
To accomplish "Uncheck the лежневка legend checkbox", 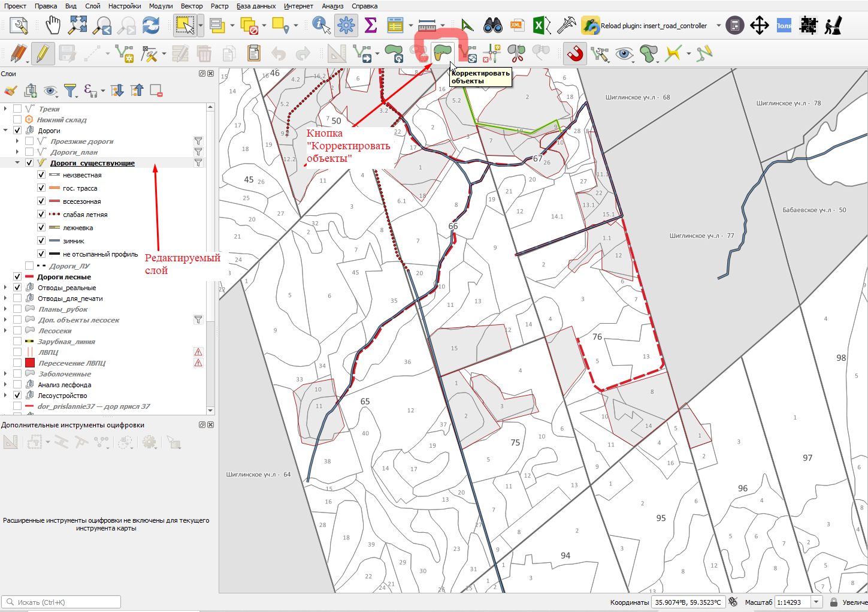I will [x=41, y=227].
